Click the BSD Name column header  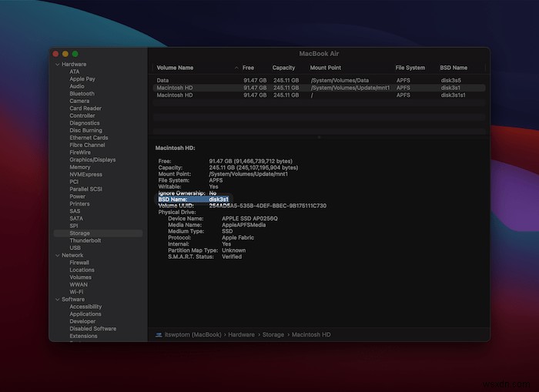click(454, 68)
